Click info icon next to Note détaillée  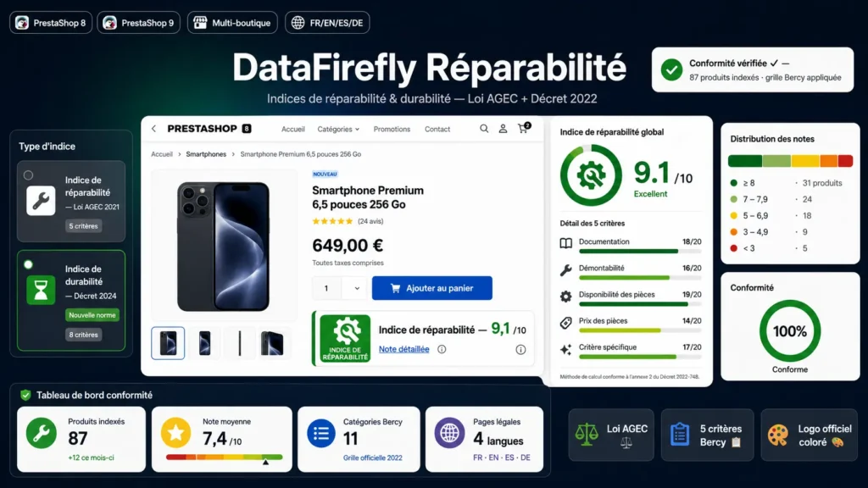[x=442, y=349]
